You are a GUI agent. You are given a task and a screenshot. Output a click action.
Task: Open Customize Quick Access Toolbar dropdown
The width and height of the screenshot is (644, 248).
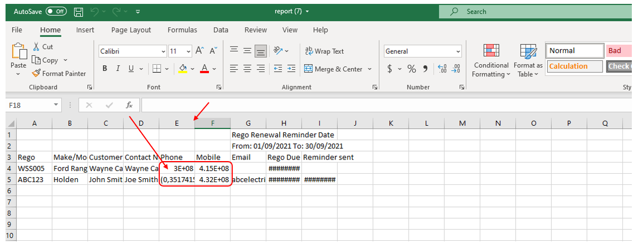click(138, 12)
